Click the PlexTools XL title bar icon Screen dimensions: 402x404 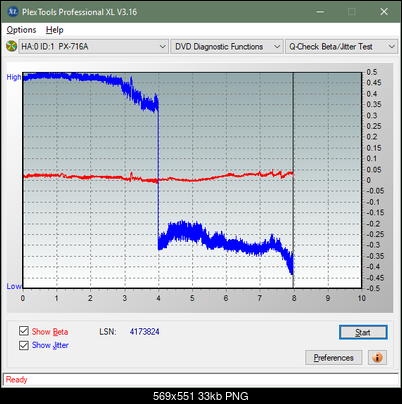click(13, 12)
